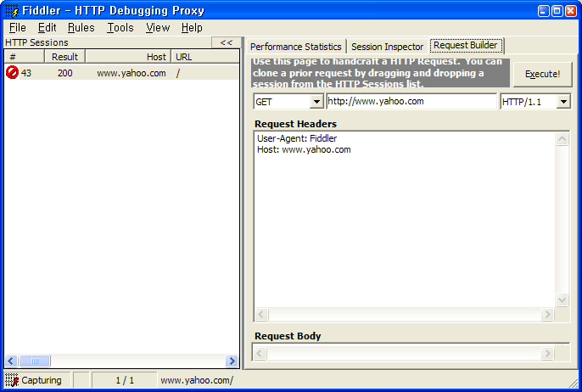Click the session number 43 cell
Image resolution: width=582 pixels, height=392 pixels.
tap(26, 73)
